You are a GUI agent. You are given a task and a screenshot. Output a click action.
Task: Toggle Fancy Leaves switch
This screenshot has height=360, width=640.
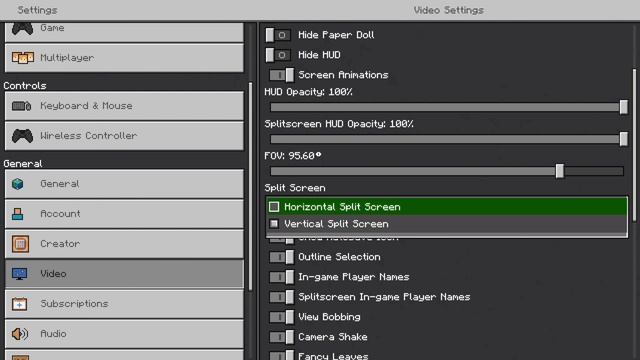[281, 356]
